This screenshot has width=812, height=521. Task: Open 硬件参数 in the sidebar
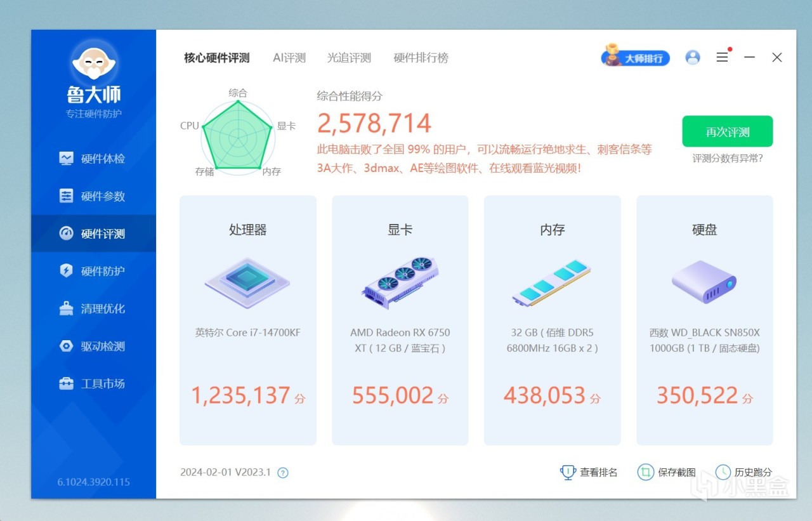click(x=93, y=196)
